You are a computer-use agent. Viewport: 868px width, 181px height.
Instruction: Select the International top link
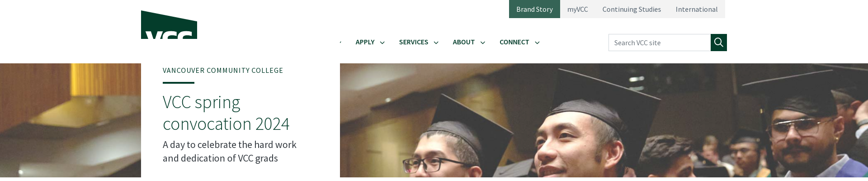pyautogui.click(x=696, y=9)
